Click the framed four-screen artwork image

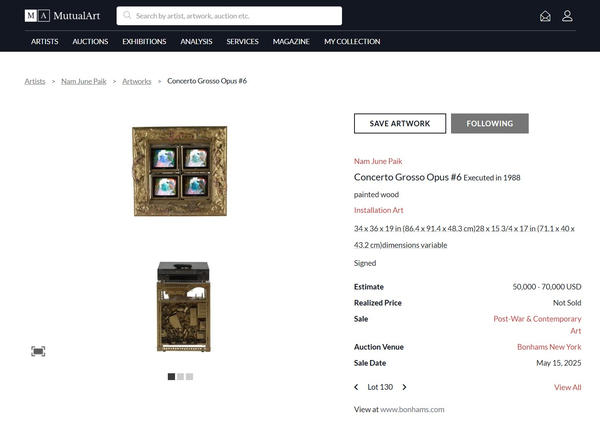tap(179, 171)
